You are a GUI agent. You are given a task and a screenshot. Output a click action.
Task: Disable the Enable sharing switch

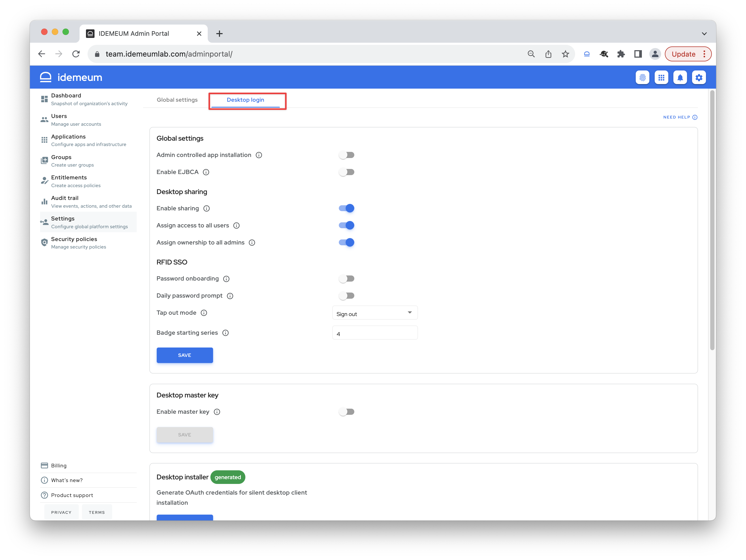pos(346,208)
